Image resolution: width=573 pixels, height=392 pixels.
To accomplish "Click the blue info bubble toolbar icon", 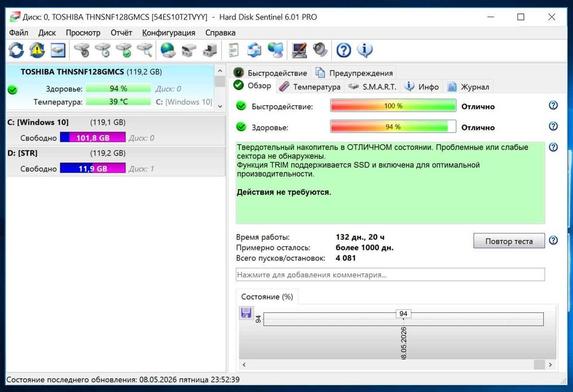I will tap(364, 50).
